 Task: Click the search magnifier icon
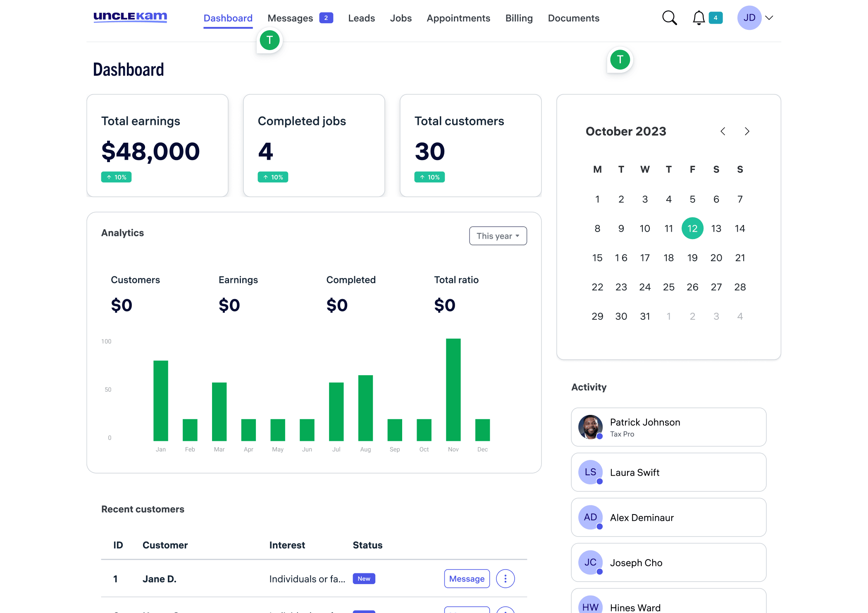tap(669, 18)
